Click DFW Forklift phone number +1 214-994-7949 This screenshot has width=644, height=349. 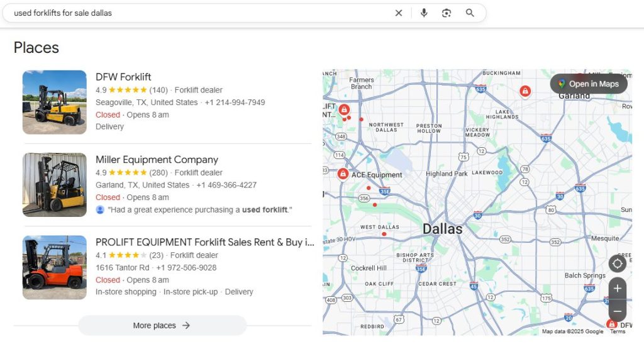(x=235, y=102)
